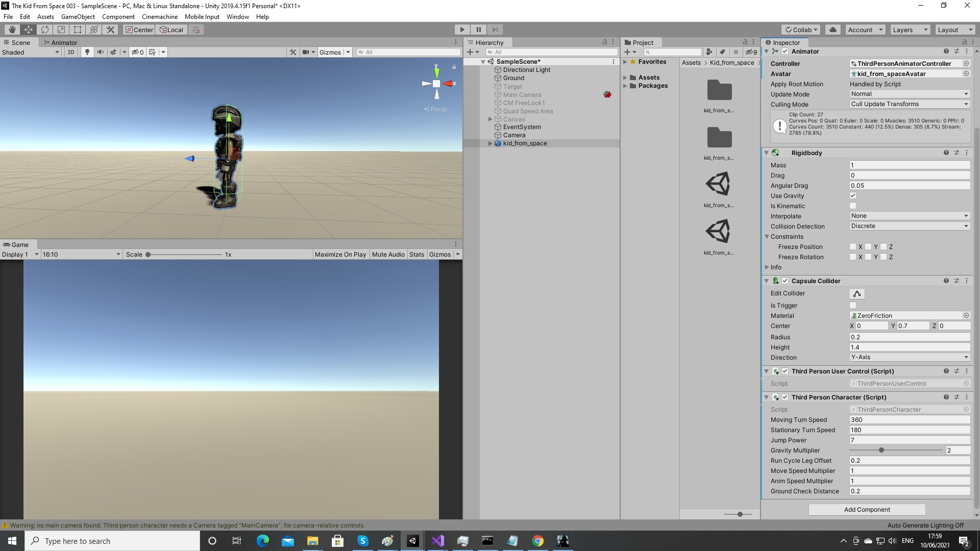
Task: Open Collision Detection dropdown
Action: pos(909,226)
